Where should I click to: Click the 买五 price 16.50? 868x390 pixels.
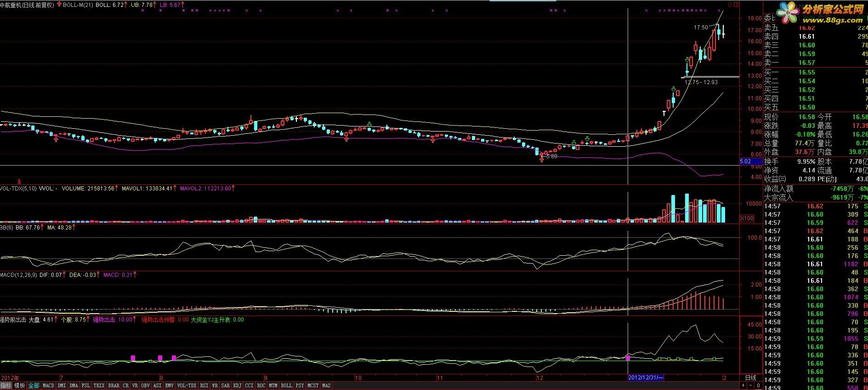pyautogui.click(x=806, y=107)
